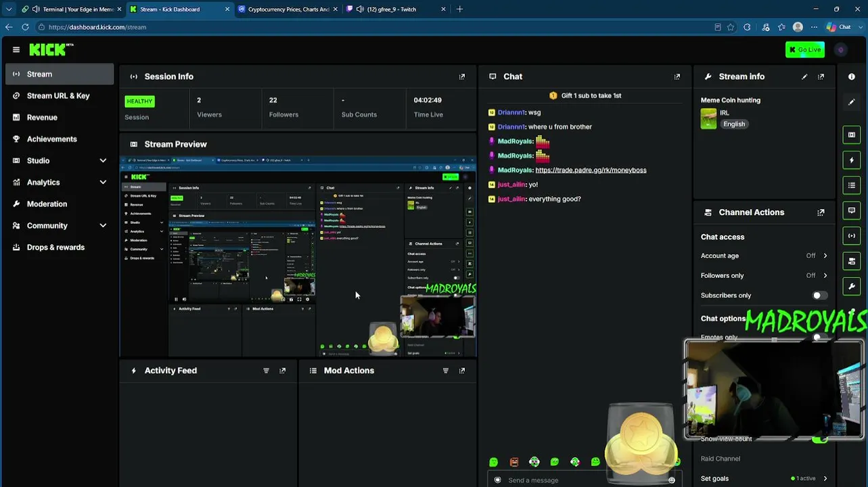Toggle the session info broadcast icon in right rail
The width and height of the screenshot is (868, 487).
852,236
